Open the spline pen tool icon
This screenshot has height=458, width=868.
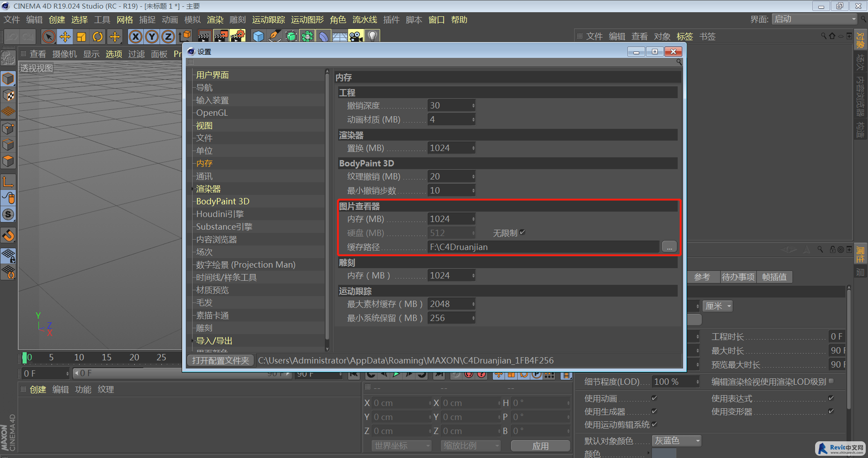[274, 36]
